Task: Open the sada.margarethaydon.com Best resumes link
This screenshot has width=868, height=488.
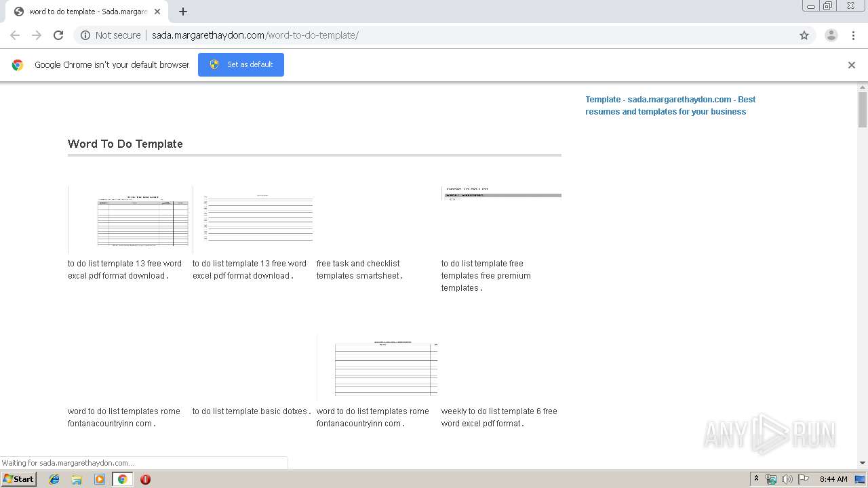Action: coord(671,105)
